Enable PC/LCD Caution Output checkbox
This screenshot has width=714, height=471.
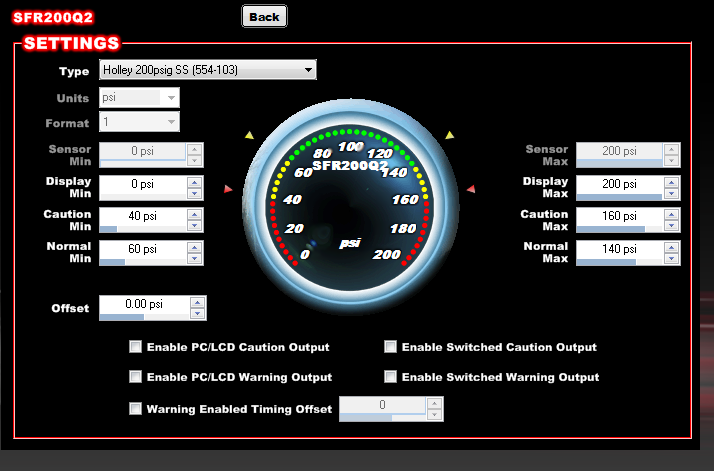pos(135,347)
